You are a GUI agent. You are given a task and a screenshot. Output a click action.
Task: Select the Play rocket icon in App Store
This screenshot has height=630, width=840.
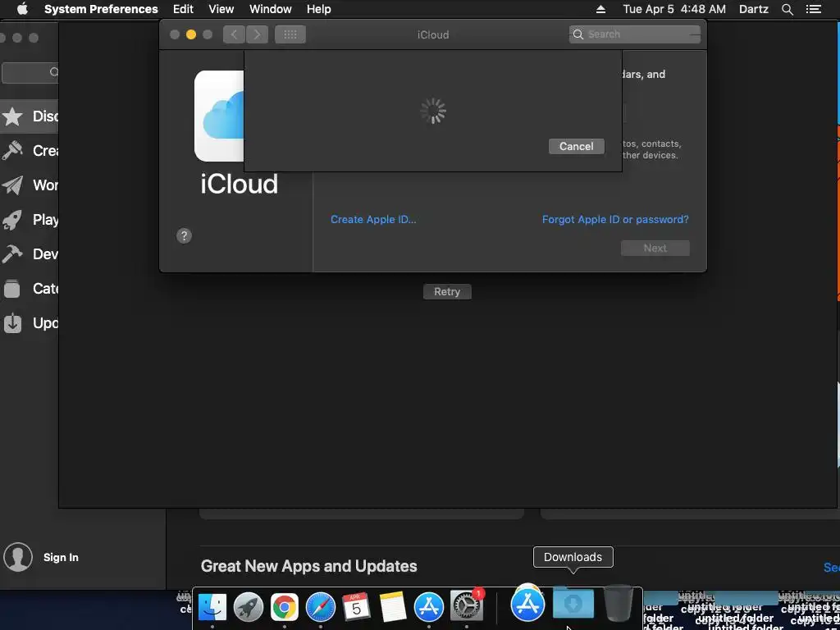(x=12, y=220)
